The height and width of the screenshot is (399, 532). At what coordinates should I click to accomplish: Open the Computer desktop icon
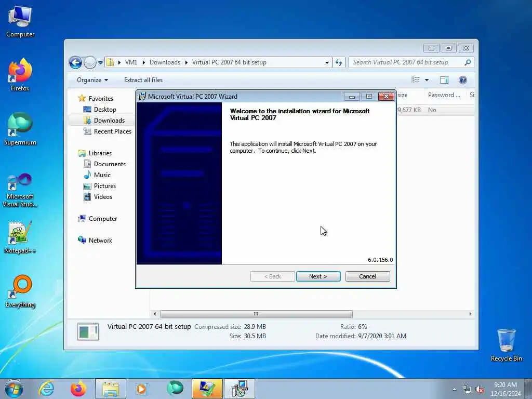click(x=20, y=22)
